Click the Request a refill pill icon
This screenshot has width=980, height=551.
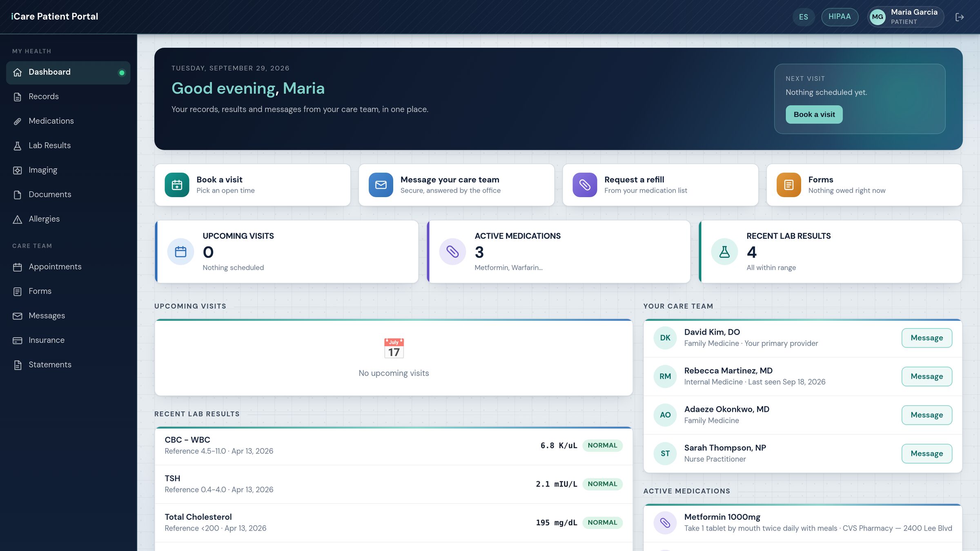(x=585, y=185)
